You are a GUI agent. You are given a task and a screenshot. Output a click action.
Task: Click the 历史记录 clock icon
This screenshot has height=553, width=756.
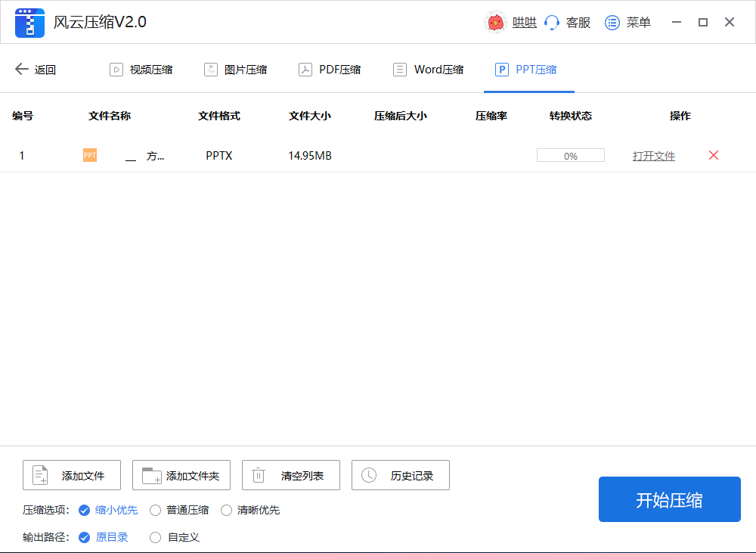tap(370, 475)
